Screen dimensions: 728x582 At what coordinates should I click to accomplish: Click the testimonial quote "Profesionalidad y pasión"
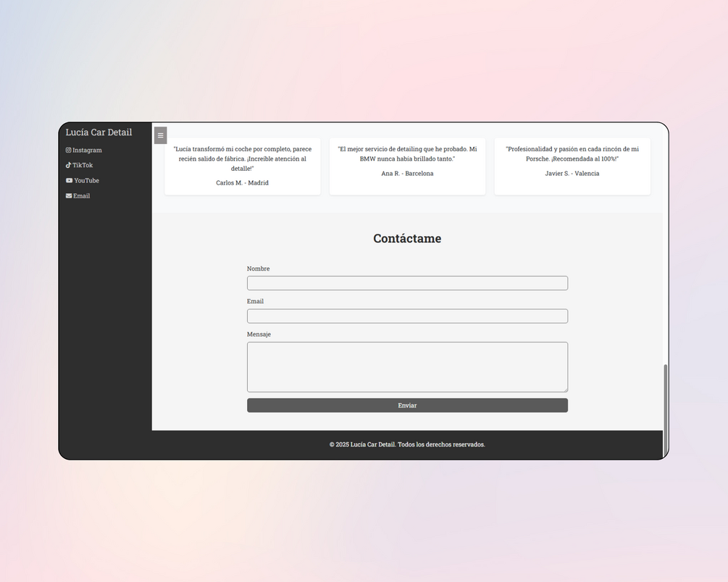[572, 153]
